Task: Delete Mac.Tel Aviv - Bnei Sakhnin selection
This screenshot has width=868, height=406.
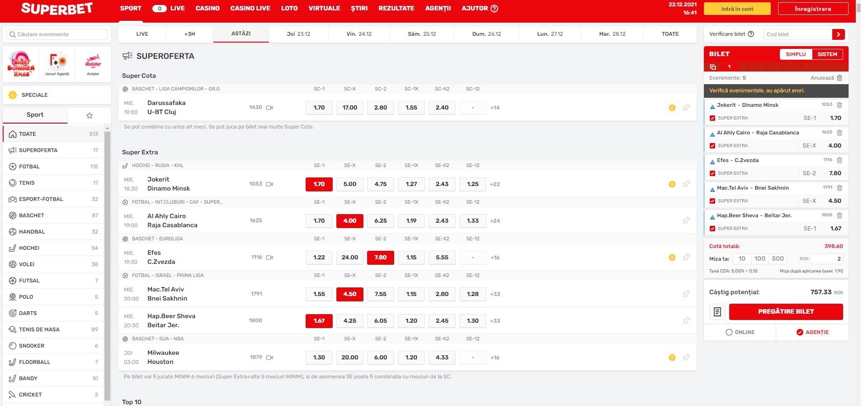Action: (x=840, y=188)
